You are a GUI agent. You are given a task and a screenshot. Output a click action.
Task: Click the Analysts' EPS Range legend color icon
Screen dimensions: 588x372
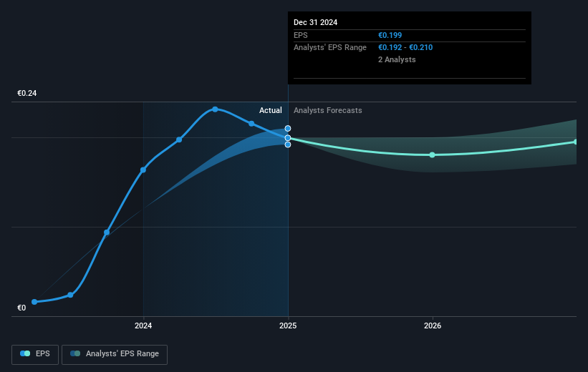point(75,353)
